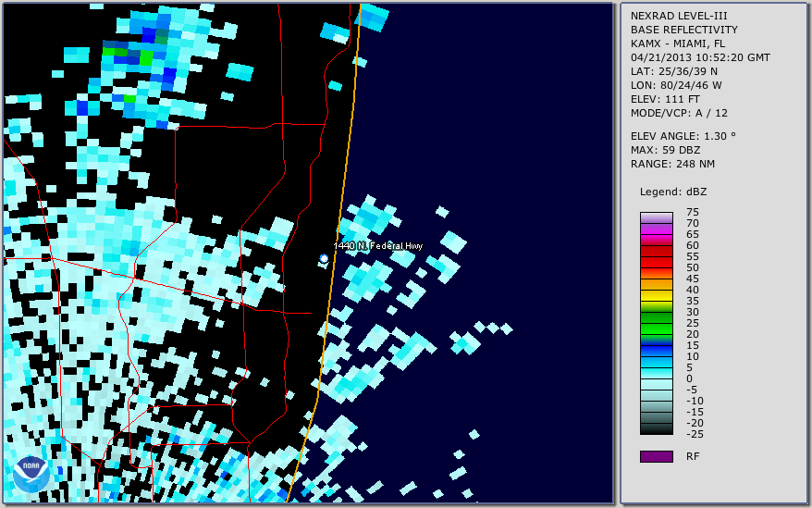Click the RANGE: 248 NM text

pos(672,165)
